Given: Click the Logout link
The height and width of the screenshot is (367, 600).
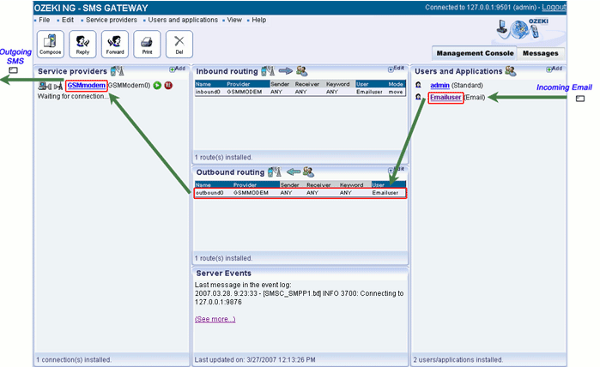Looking at the screenshot, I should point(554,8).
